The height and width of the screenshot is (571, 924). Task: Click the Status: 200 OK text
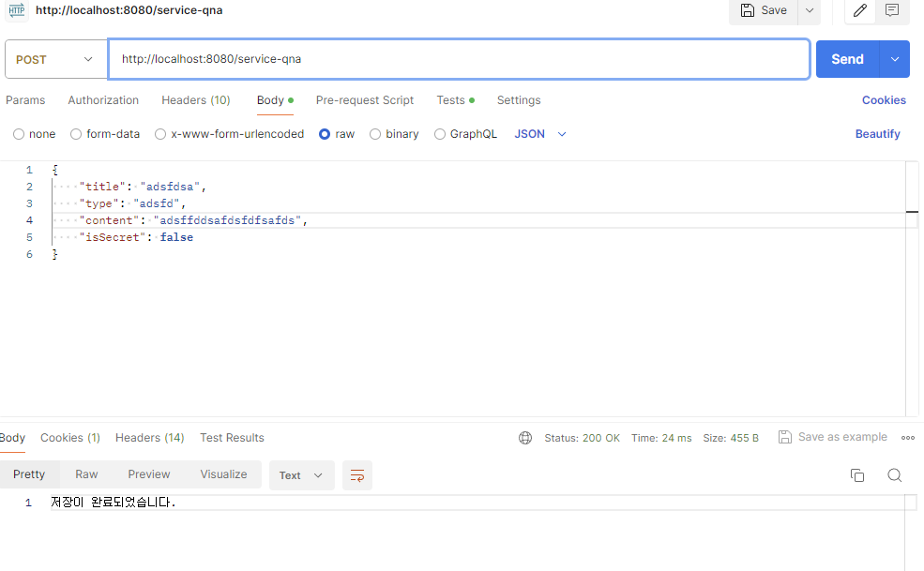[583, 438]
